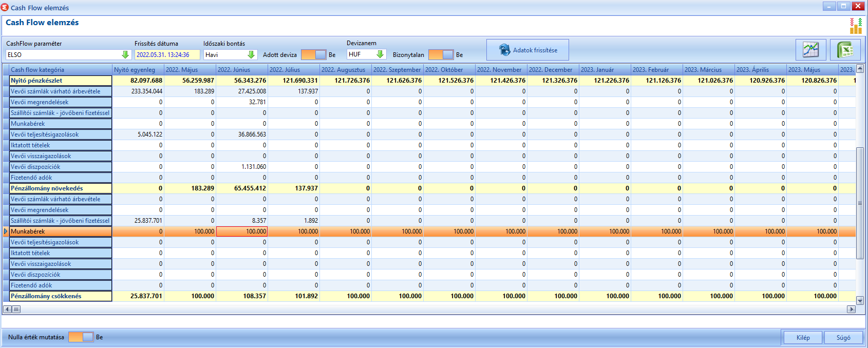Click horizontal scrollbar right arrow
The width and height of the screenshot is (868, 348).
[851, 309]
